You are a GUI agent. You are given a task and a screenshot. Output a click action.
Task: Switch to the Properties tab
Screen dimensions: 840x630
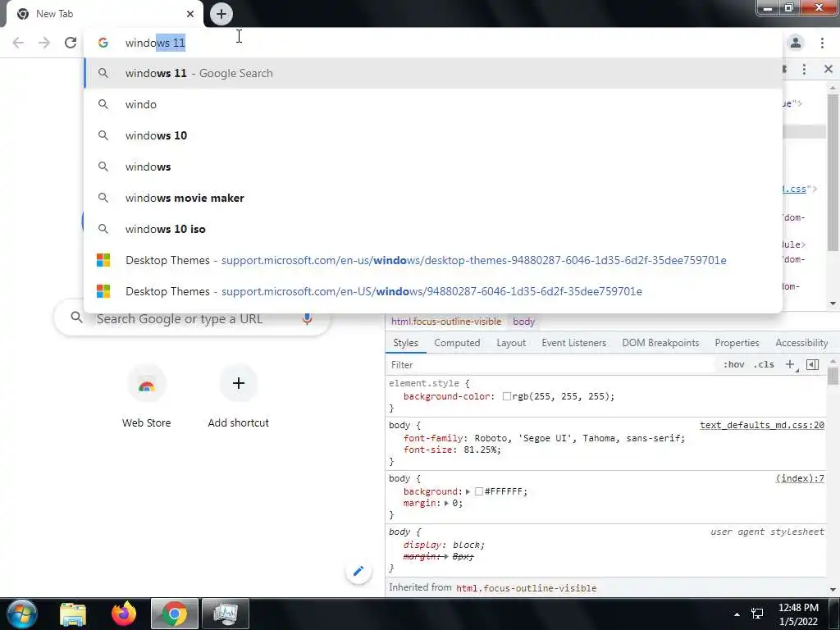pyautogui.click(x=737, y=343)
